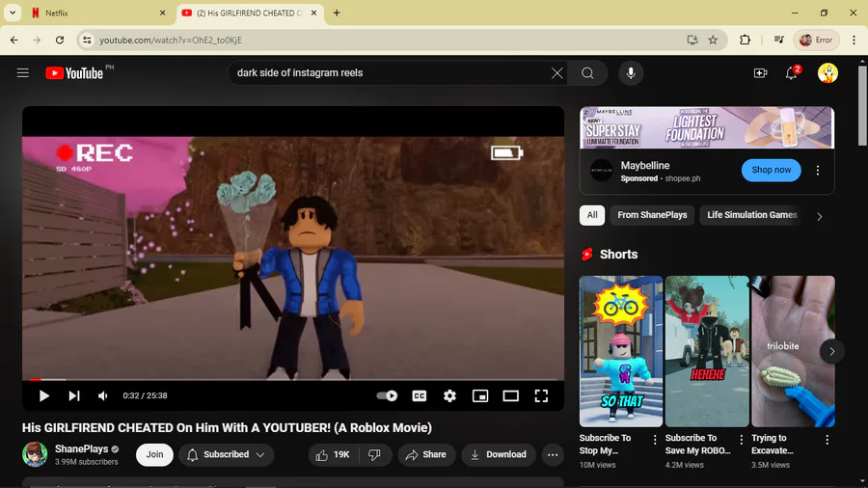Open options for 'Subscribe To Stop My...' short
This screenshot has height=488, width=868.
click(x=655, y=440)
